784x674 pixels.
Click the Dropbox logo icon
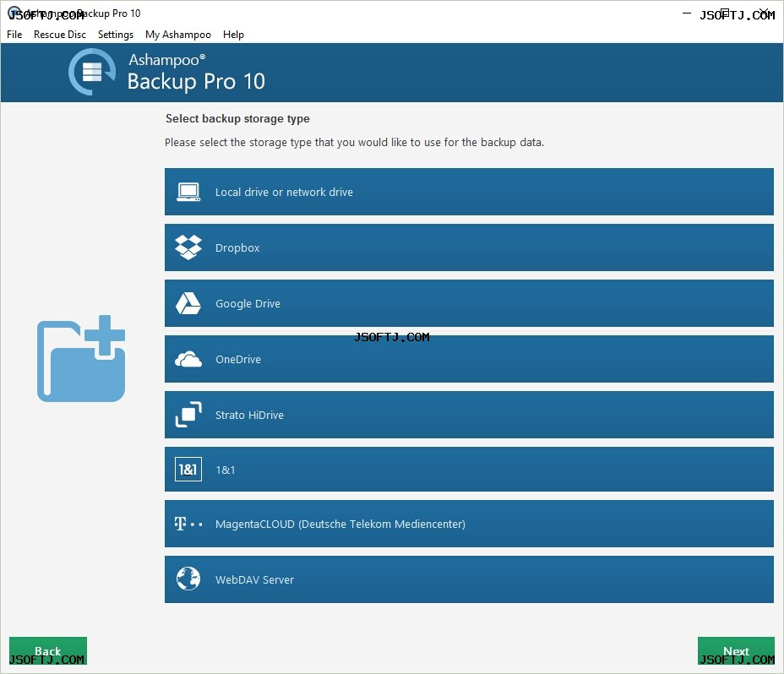(188, 247)
